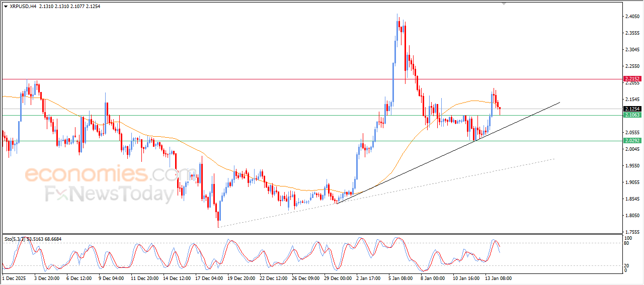This screenshot has height=285, width=644.
Task: Click the black 2.1254 current price tag
Action: 631,109
